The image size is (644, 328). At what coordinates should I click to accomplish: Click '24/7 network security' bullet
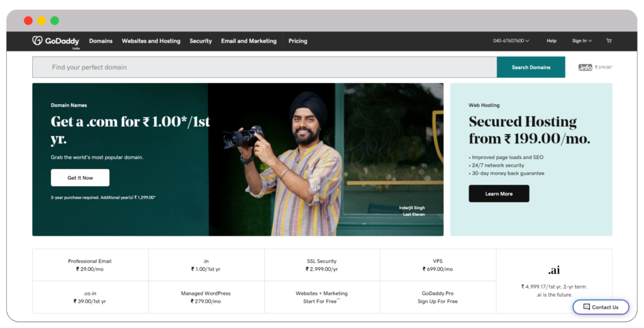coord(497,165)
